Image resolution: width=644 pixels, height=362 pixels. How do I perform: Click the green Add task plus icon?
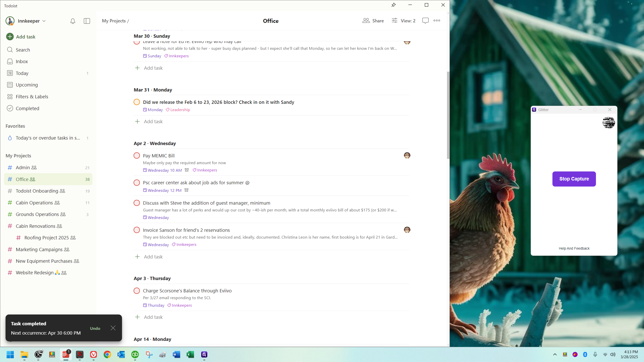[x=10, y=37]
